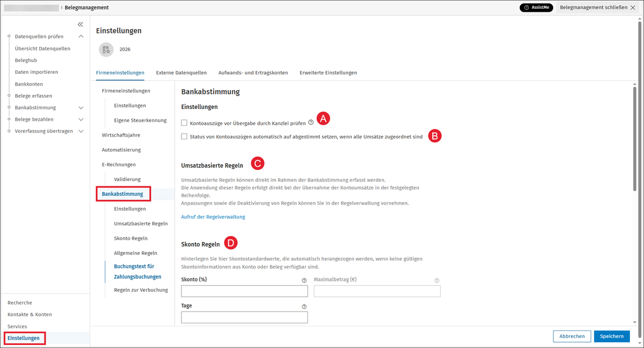The image size is (644, 348).
Task: Select Belege erfassen in the sidebar
Action: pos(33,95)
